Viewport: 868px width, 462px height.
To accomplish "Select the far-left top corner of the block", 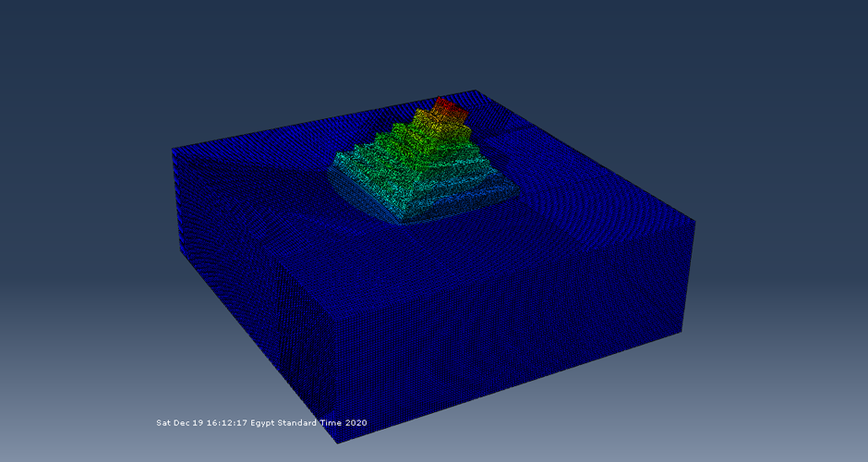I will tap(172, 148).
